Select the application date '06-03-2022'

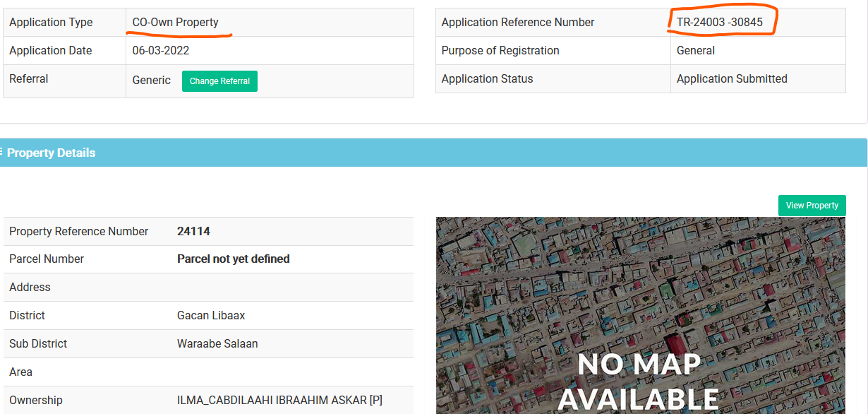pos(161,51)
